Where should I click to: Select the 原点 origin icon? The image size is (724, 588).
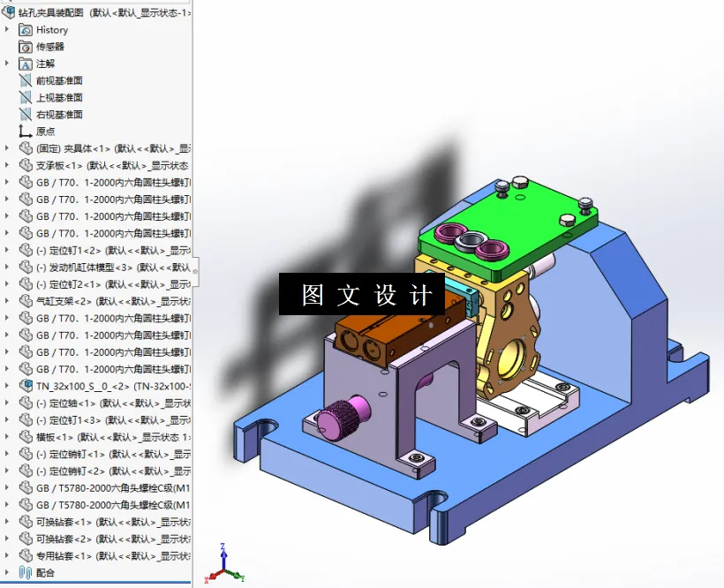coord(25,131)
